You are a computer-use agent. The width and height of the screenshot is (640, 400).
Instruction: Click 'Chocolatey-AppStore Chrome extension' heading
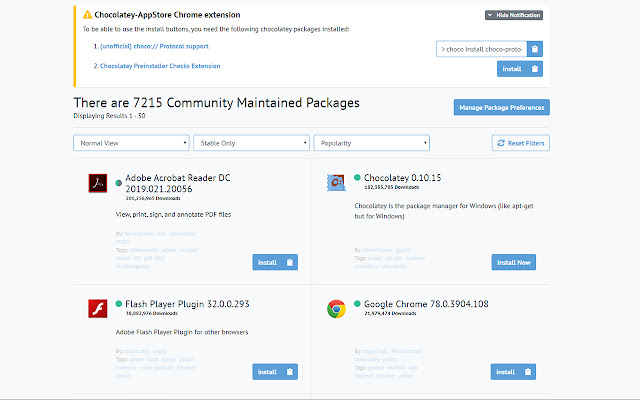[167, 15]
